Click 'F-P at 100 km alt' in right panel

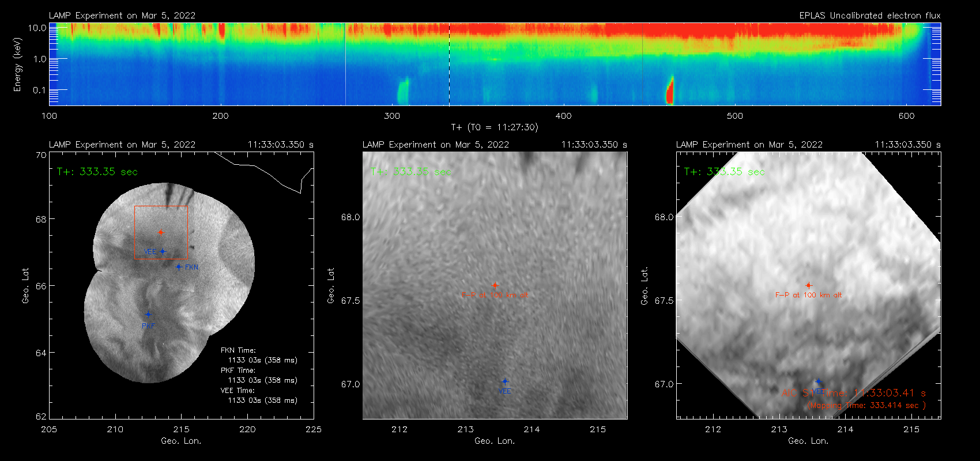click(808, 295)
